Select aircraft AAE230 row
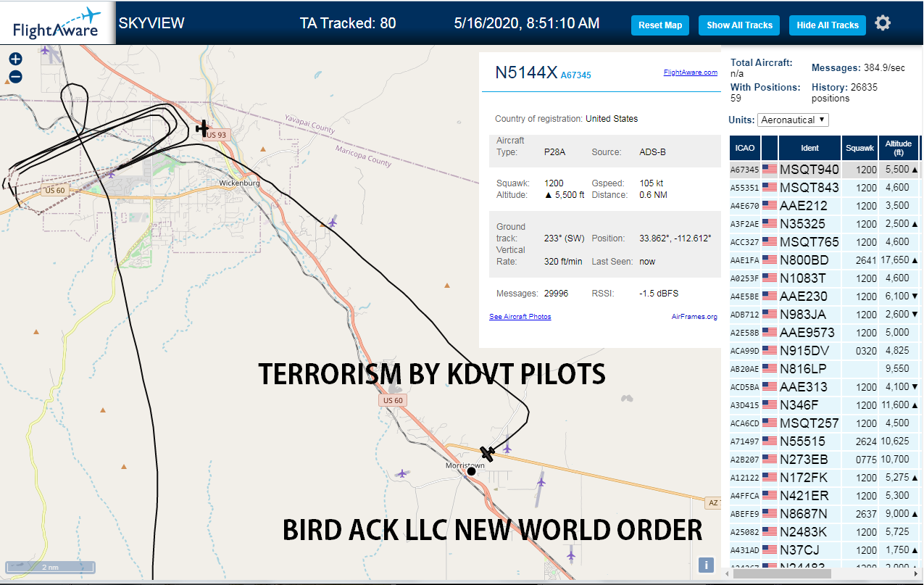The image size is (924, 585). pyautogui.click(x=825, y=296)
